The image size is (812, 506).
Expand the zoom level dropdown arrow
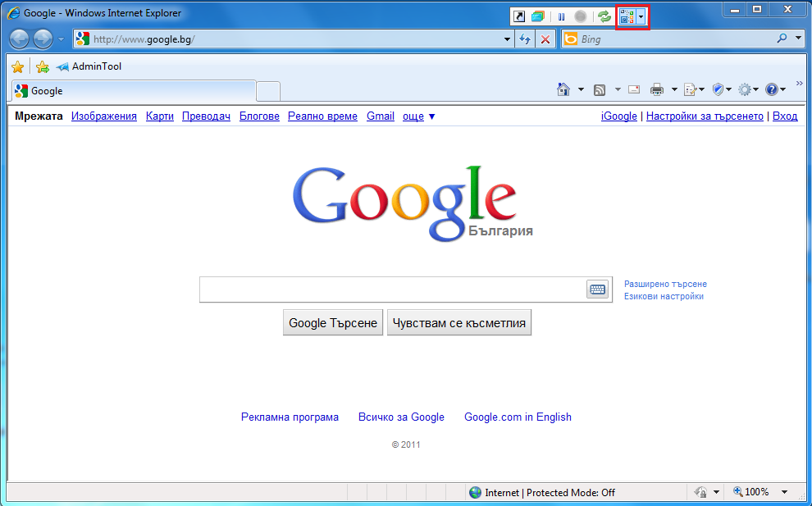click(785, 492)
